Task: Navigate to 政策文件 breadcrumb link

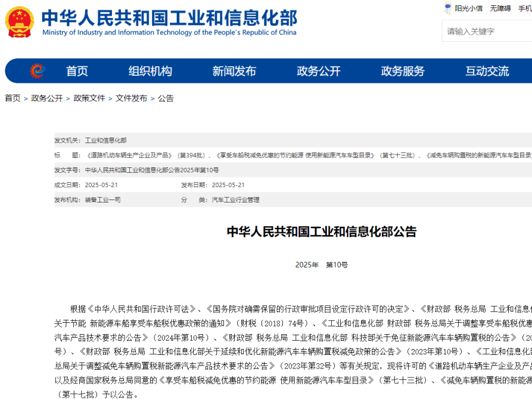Action: click(x=89, y=98)
